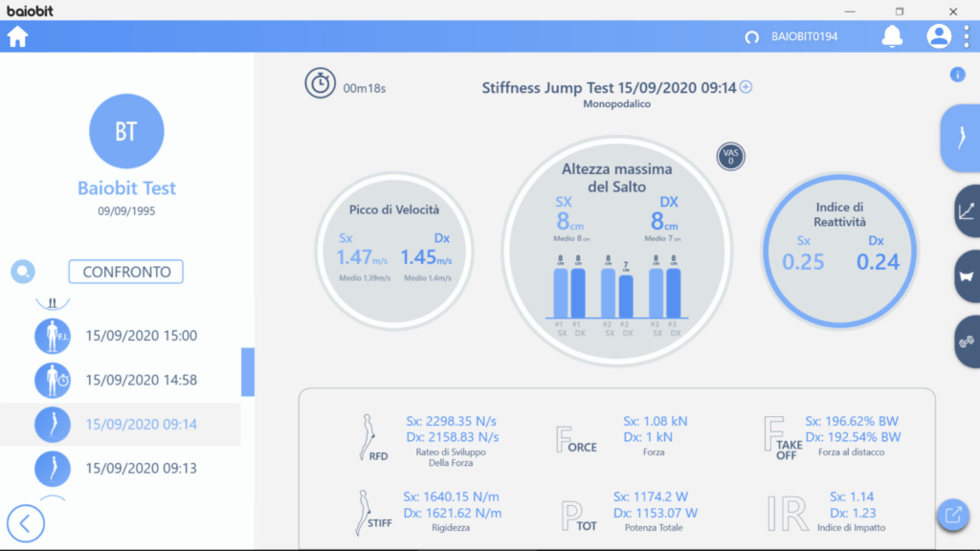Open the notifications bell

tap(892, 36)
